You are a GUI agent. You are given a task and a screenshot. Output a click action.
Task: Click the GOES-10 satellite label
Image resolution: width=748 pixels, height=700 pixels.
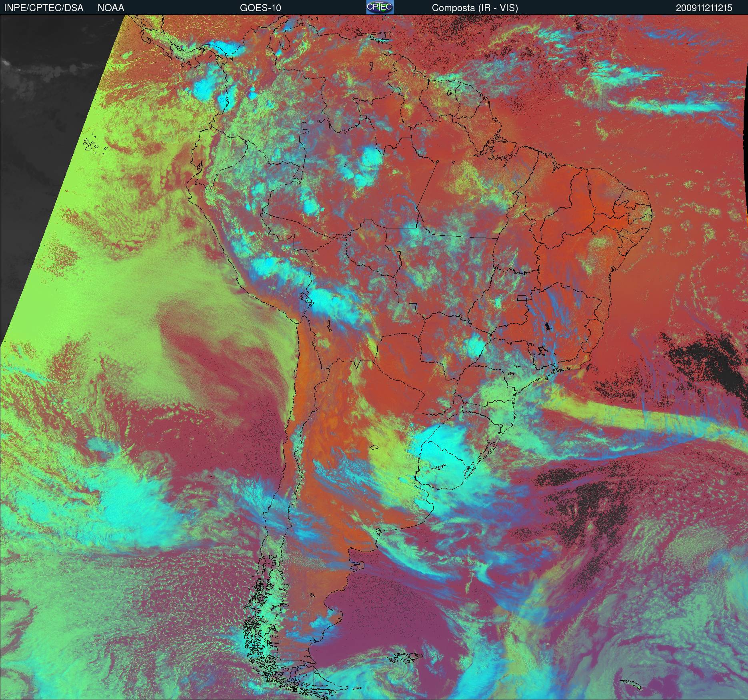coord(260,8)
